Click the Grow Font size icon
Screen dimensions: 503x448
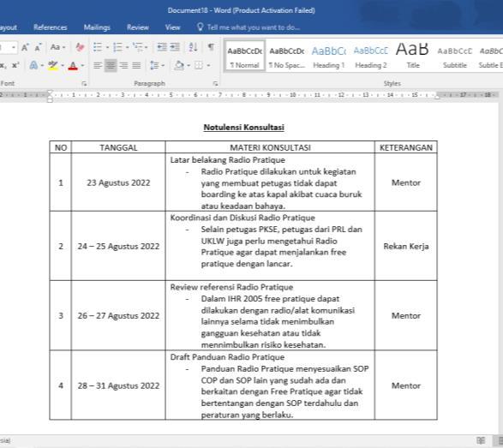[x=25, y=47]
